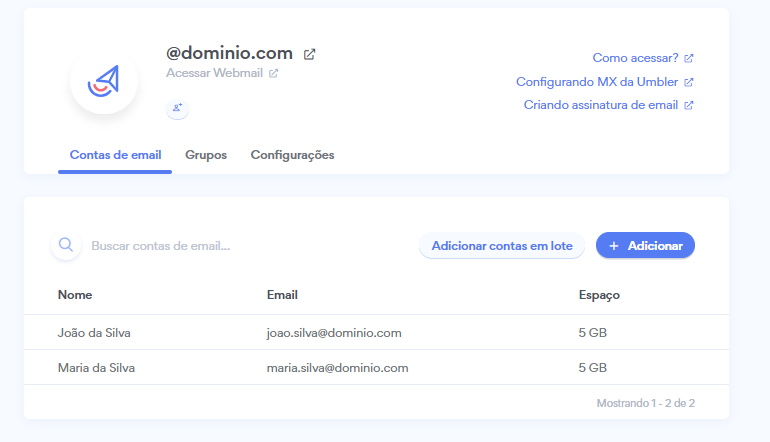The width and height of the screenshot is (770, 442).
Task: Click the external icon next to Acessar Webmail
Action: point(274,73)
